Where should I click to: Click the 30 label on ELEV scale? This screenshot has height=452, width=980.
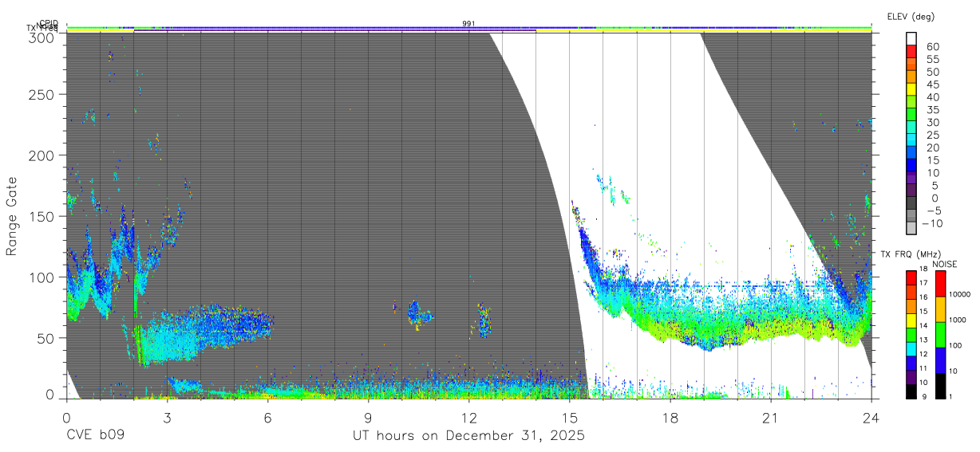coord(933,123)
